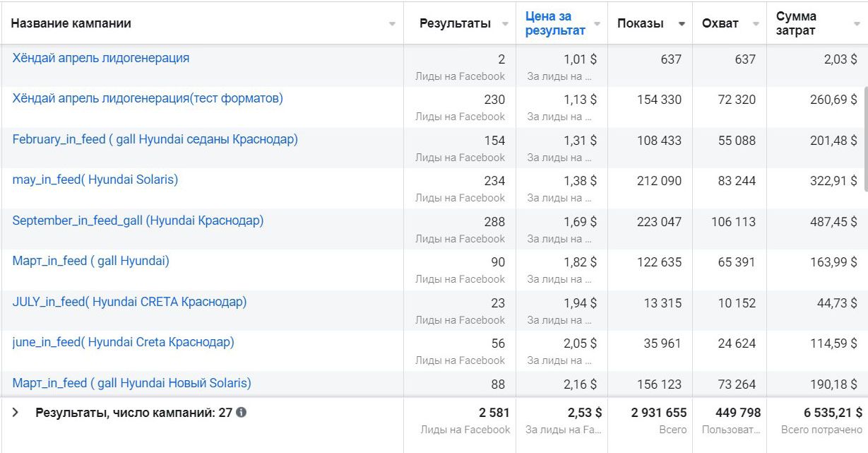
Task: Expand the campaign results summary row chevron
Action: click(16, 413)
